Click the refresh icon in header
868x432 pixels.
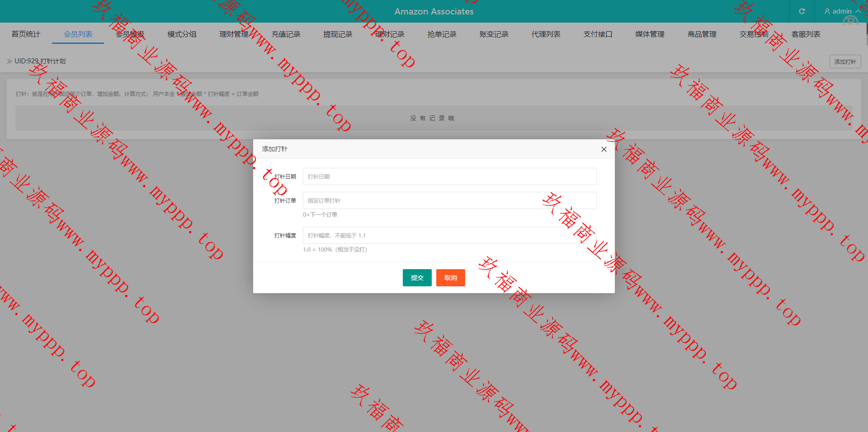[802, 11]
